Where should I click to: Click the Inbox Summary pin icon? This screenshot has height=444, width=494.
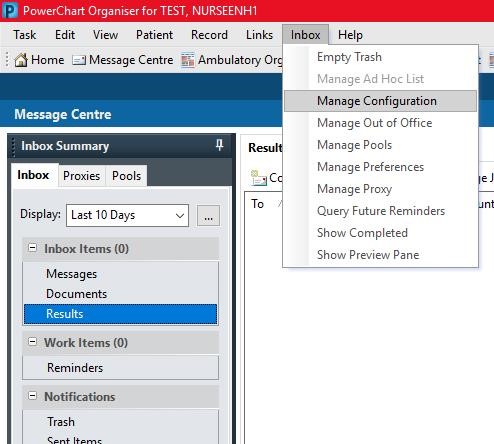(219, 145)
